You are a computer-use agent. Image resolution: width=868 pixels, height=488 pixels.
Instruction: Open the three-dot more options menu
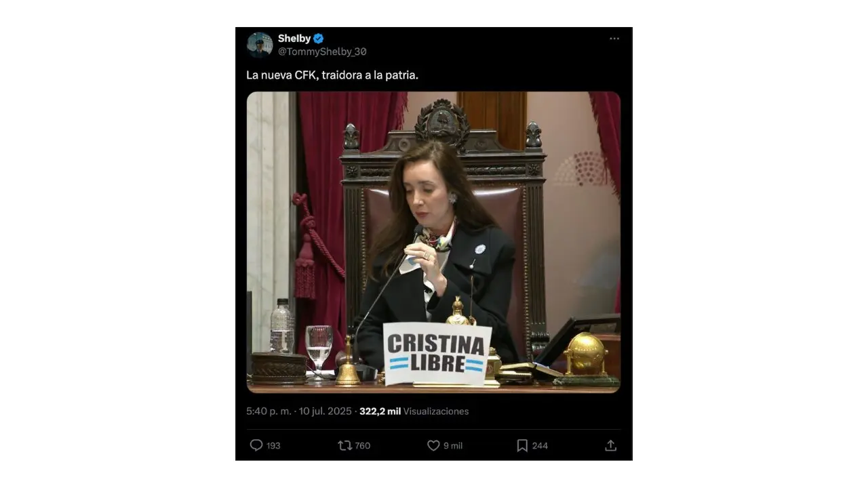614,39
